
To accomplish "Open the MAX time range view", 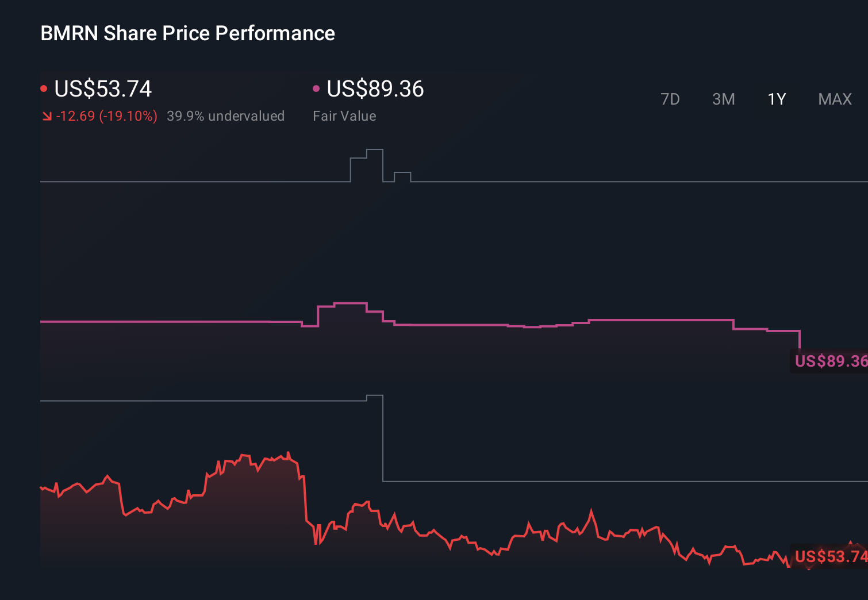I will point(834,99).
